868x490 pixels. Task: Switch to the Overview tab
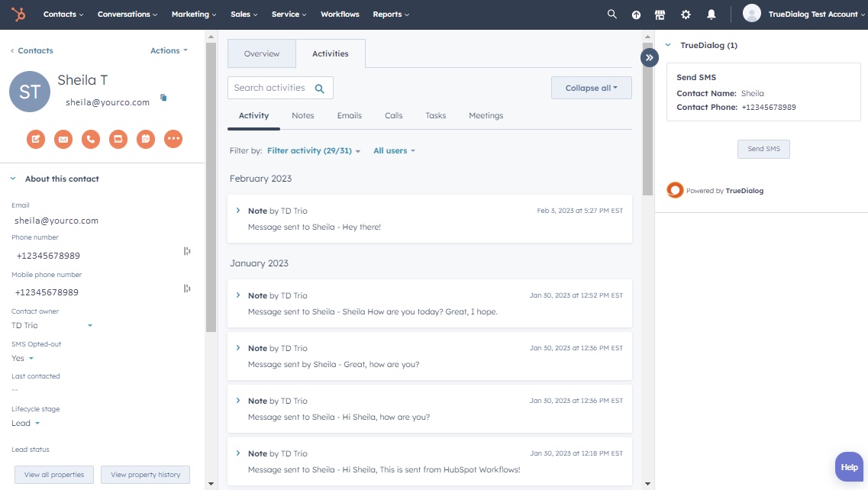click(x=261, y=54)
